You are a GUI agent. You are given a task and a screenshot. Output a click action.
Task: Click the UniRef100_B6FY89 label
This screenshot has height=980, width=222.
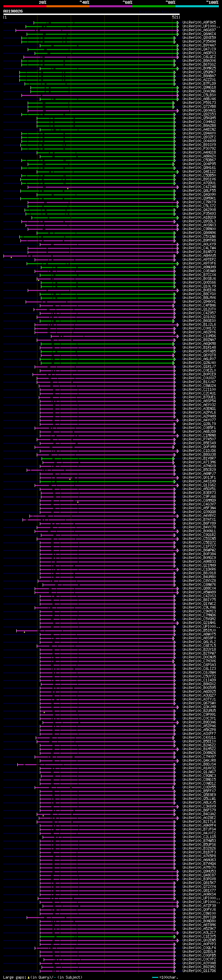pyautogui.click(x=199, y=524)
